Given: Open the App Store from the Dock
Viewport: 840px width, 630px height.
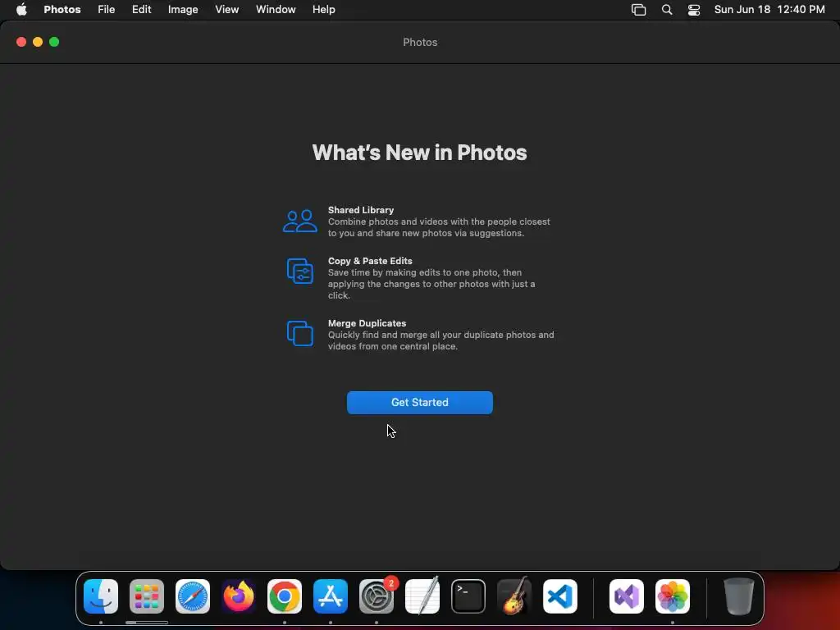Looking at the screenshot, I should pyautogui.click(x=331, y=596).
